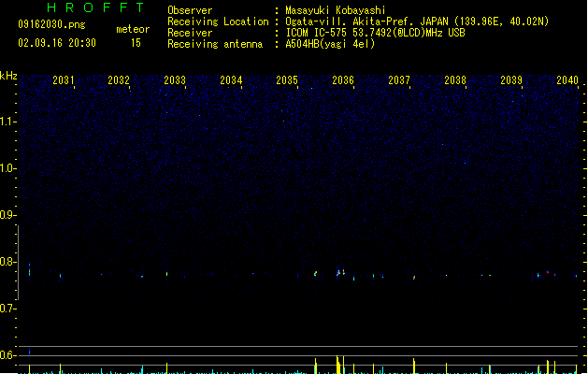Viewport: 588px width, 374px height.
Task: Click the ICOM IC-575 receiver details
Action: coord(376,33)
